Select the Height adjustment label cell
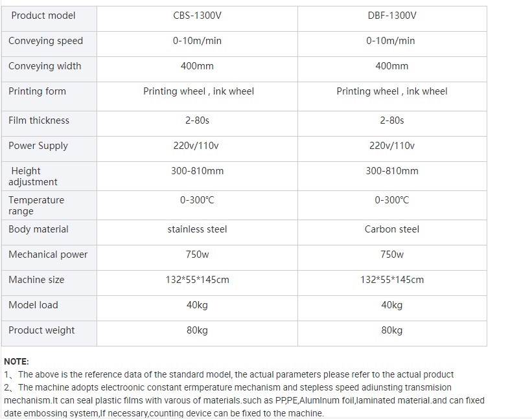This screenshot has width=532, height=419. click(49, 176)
